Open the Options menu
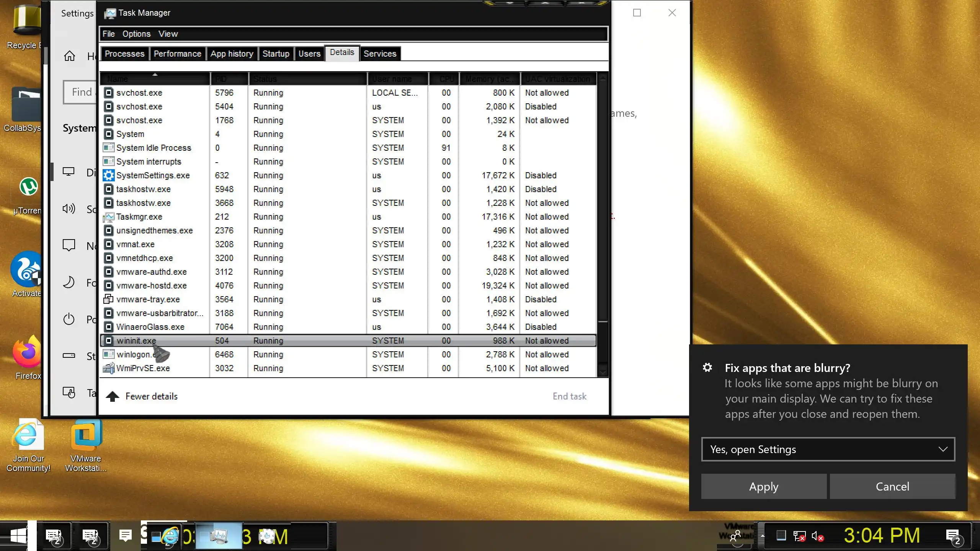Screen dimensions: 980x551 [136, 34]
